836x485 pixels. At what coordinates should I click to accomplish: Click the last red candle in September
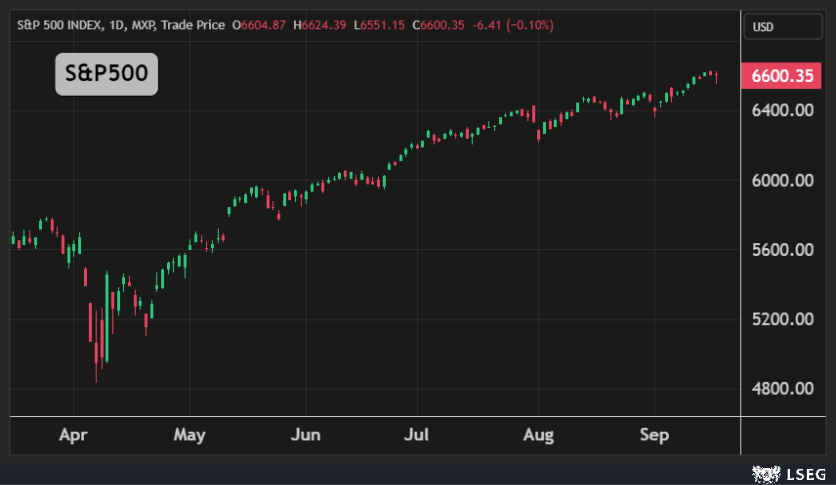pyautogui.click(x=716, y=77)
